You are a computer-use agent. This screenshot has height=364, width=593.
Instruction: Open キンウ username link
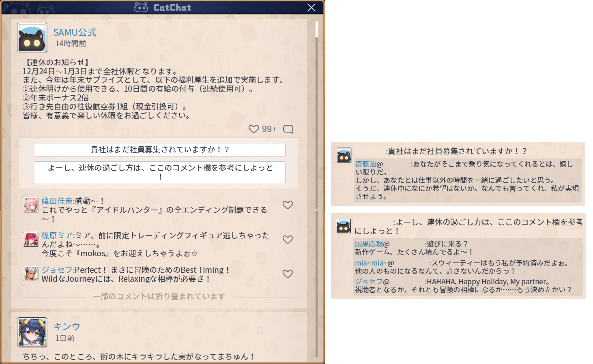67,326
